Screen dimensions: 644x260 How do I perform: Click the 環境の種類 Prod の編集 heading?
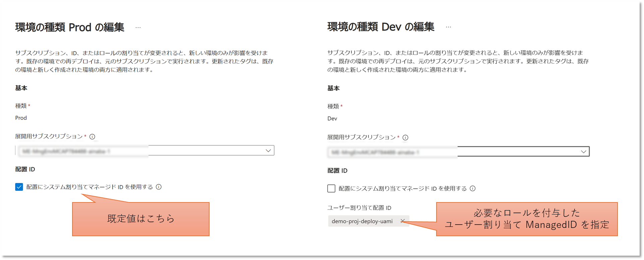tap(70, 27)
